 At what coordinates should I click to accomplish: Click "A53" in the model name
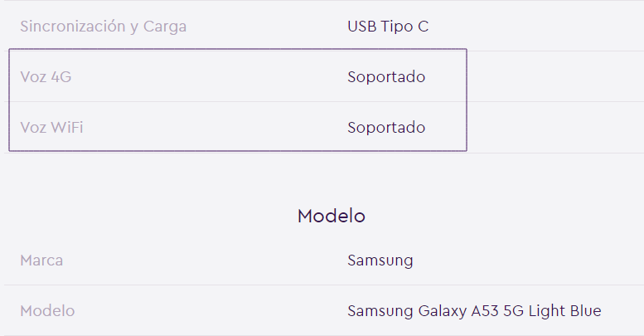tap(484, 311)
